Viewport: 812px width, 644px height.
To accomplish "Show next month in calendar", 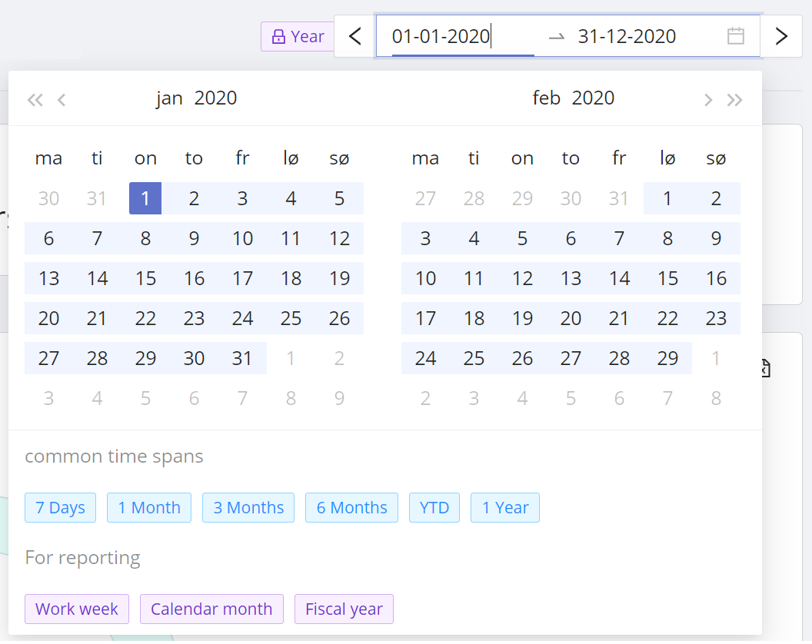I will click(708, 99).
